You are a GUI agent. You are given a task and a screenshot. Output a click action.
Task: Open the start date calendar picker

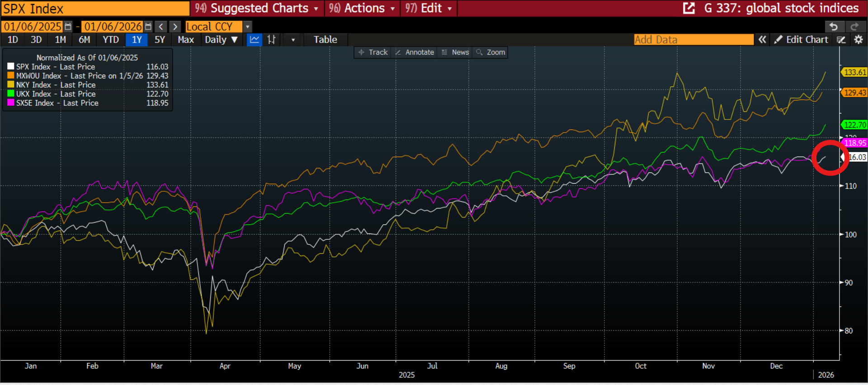tap(68, 27)
